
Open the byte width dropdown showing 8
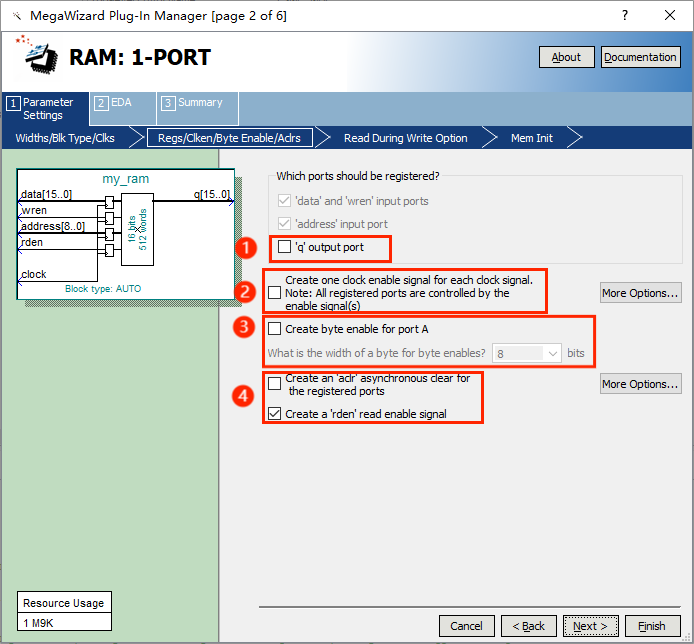click(527, 353)
